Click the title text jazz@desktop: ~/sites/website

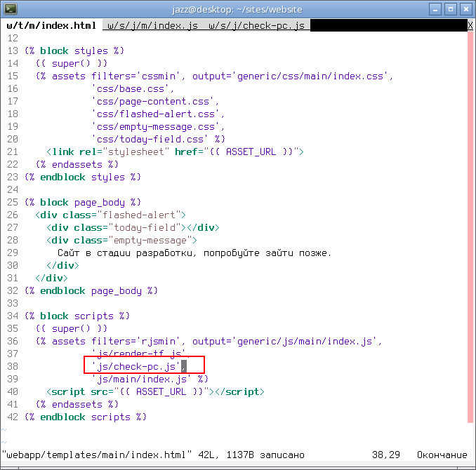237,9
